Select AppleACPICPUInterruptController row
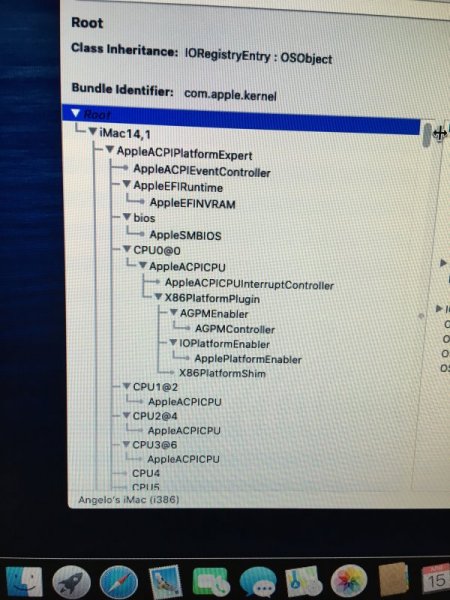The image size is (450, 600). pos(249,284)
